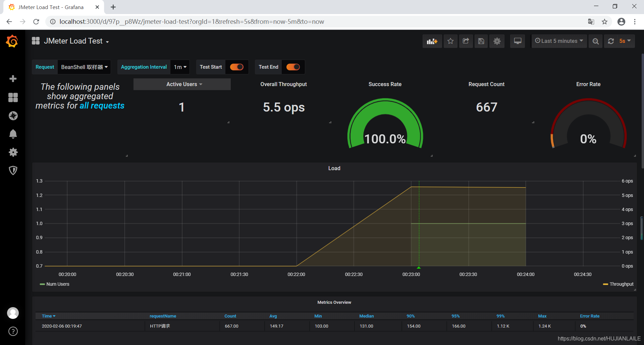This screenshot has height=345, width=644.
Task: Open the Chrome three-dot menu
Action: (635, 22)
